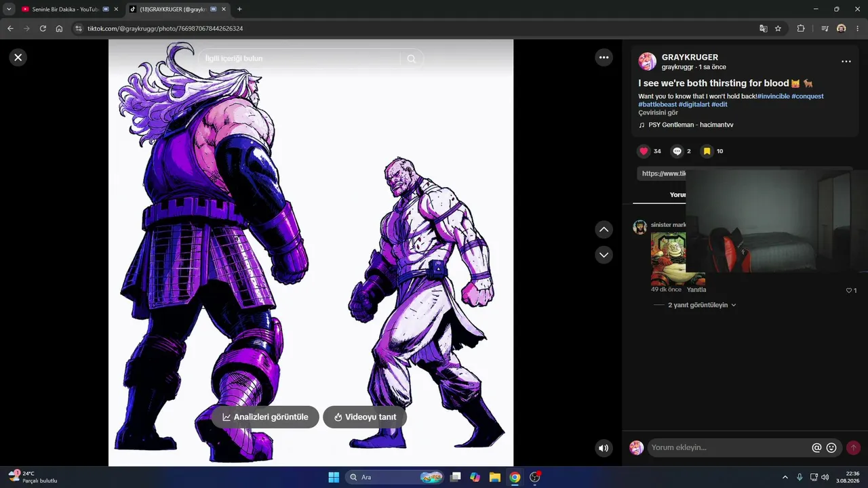Open the PSY Gentleman sound link
This screenshot has width=868, height=488.
point(690,125)
